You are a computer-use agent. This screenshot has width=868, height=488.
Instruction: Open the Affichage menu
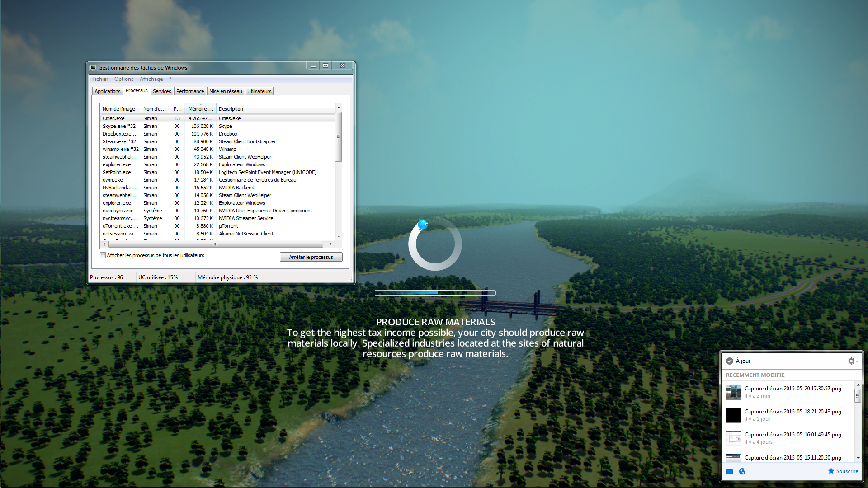151,79
